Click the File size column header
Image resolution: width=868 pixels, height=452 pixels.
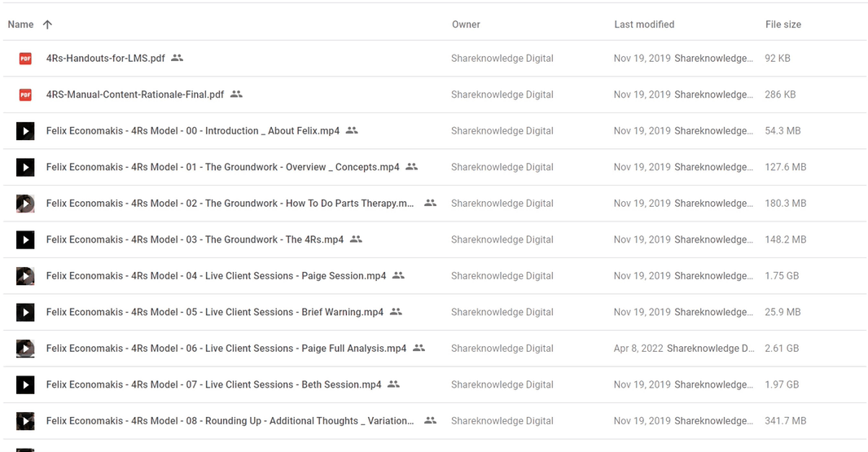(783, 24)
